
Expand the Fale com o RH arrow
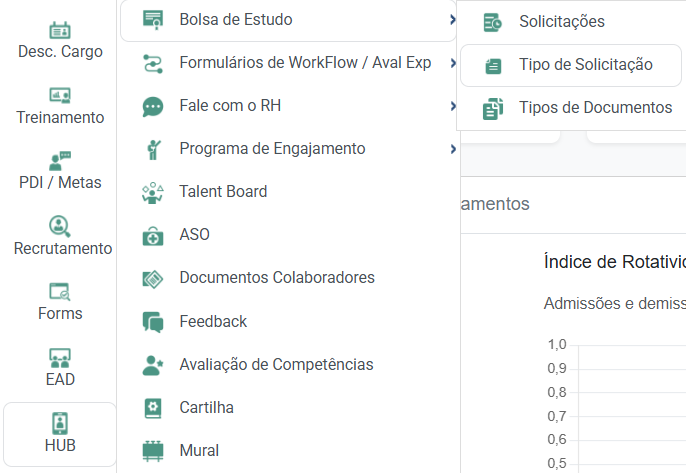coord(453,106)
